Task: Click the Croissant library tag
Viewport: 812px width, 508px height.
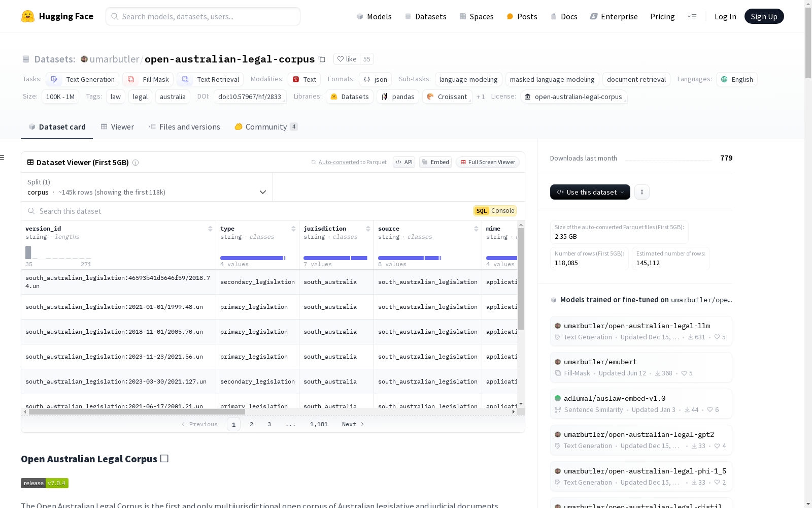Action: pos(447,97)
